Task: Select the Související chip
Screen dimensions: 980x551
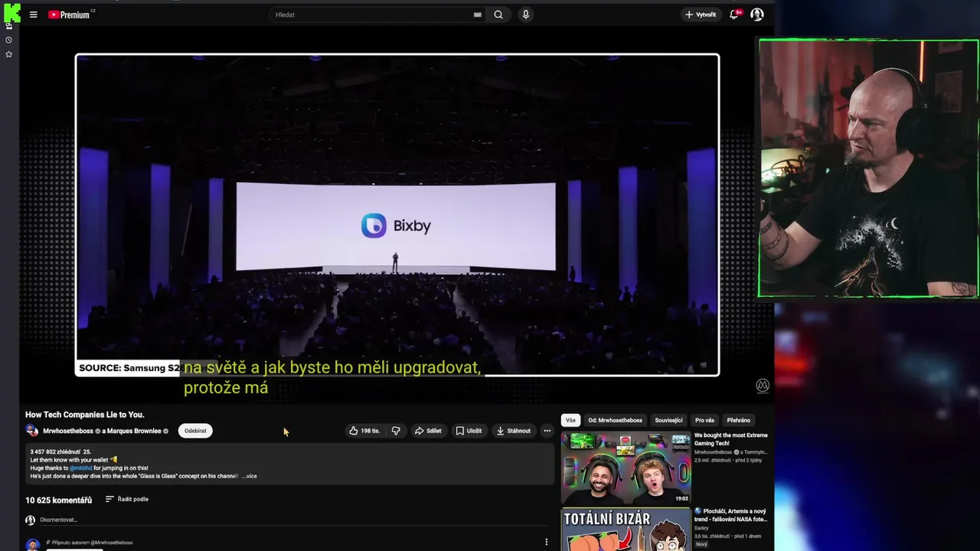Action: [x=668, y=420]
